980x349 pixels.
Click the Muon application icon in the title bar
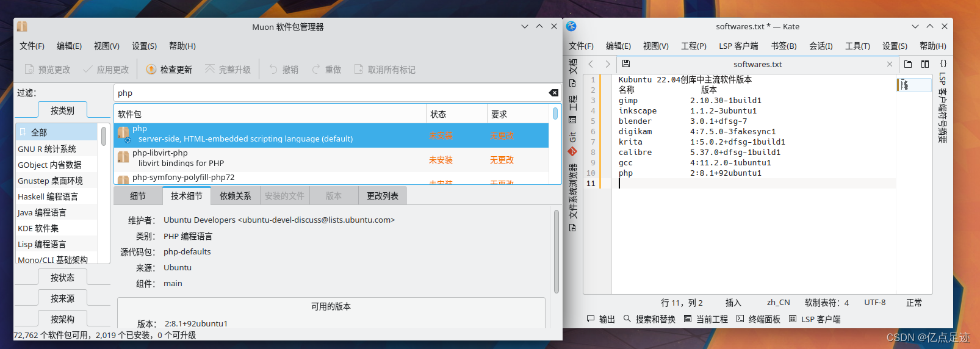22,26
